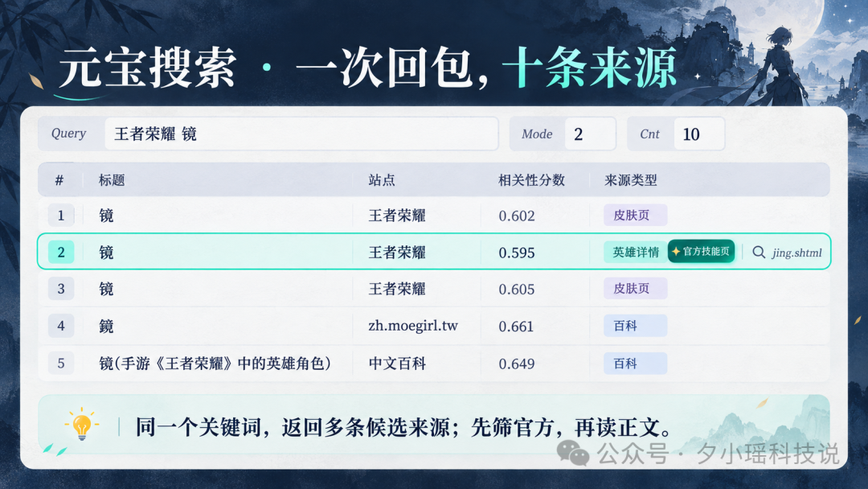
Task: Click the 百科 tag in row 5
Action: (635, 364)
